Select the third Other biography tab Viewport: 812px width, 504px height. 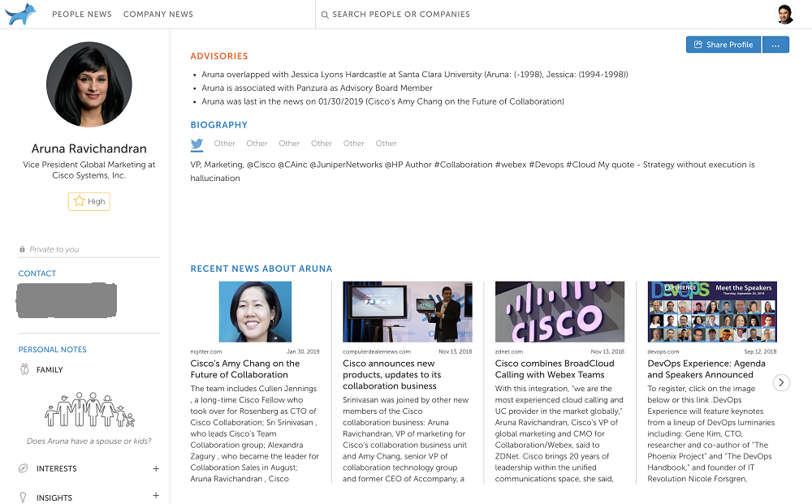[x=289, y=144]
